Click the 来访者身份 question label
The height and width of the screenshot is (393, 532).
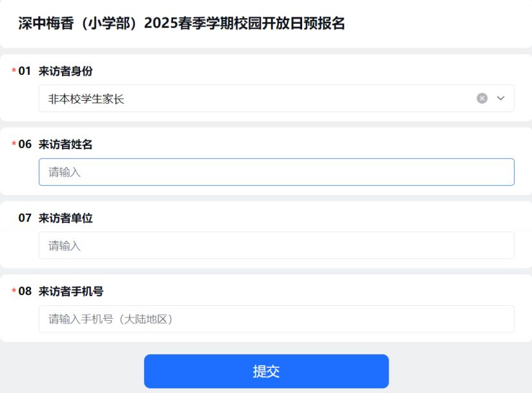pos(65,71)
